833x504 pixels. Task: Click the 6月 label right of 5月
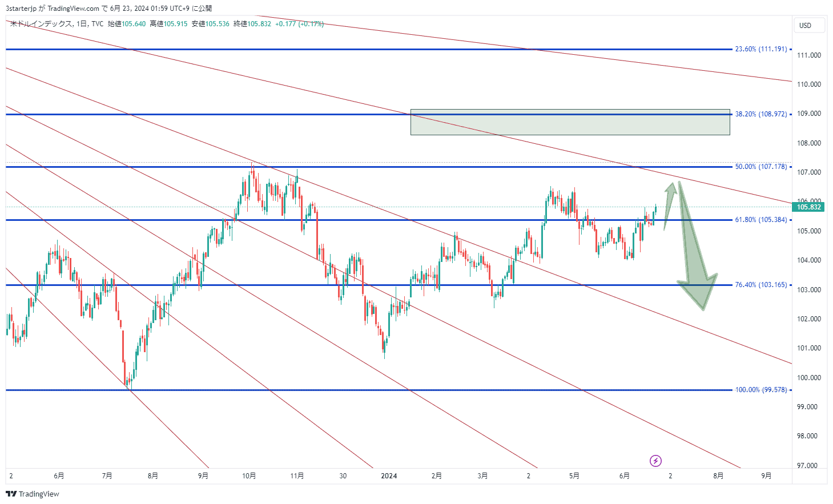(625, 476)
